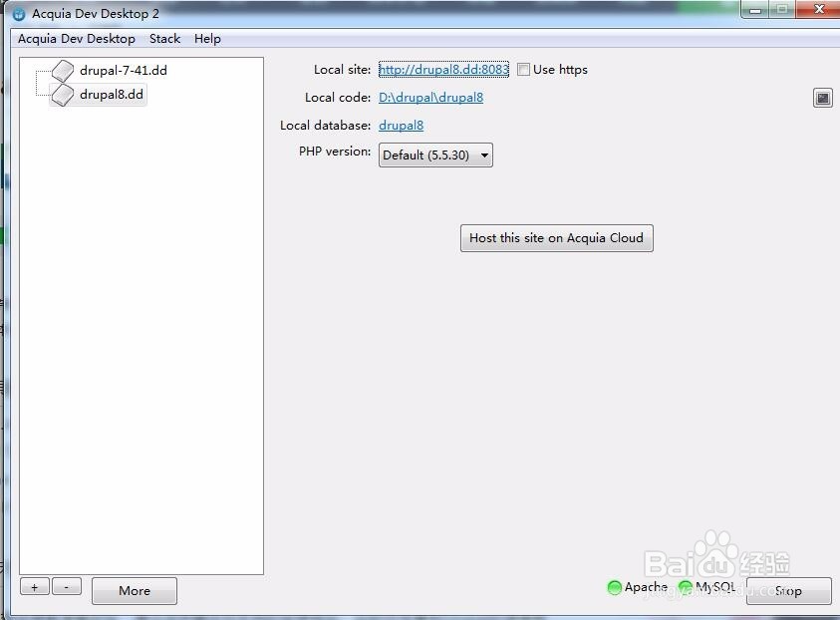Open the drupal8 local database link

pyautogui.click(x=401, y=126)
